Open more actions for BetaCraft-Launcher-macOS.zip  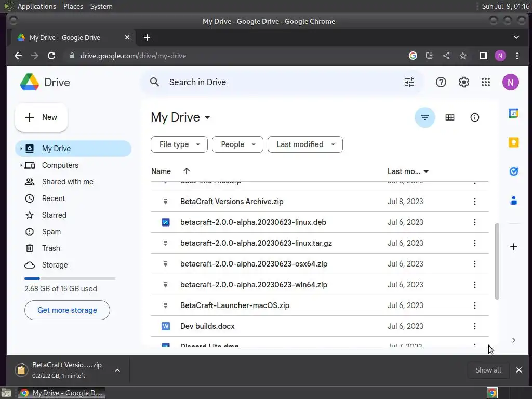[x=474, y=305]
